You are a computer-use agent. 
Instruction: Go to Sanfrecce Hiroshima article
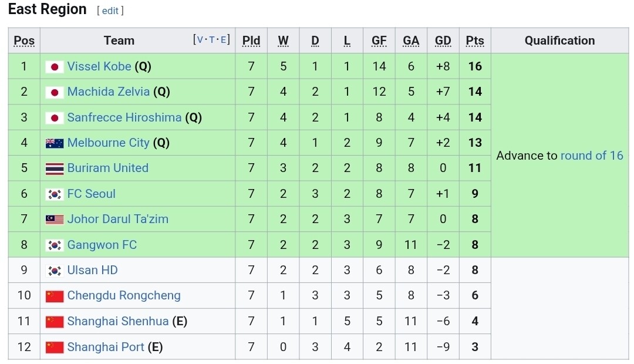[124, 117]
